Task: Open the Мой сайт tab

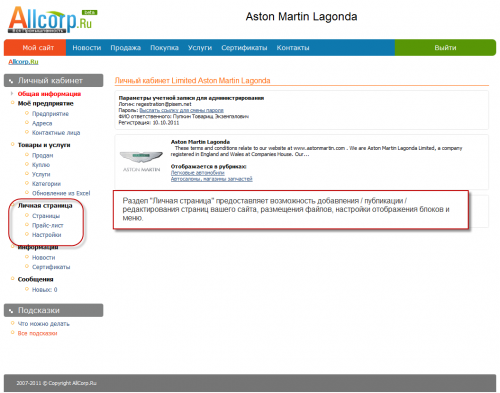Action: tap(35, 48)
